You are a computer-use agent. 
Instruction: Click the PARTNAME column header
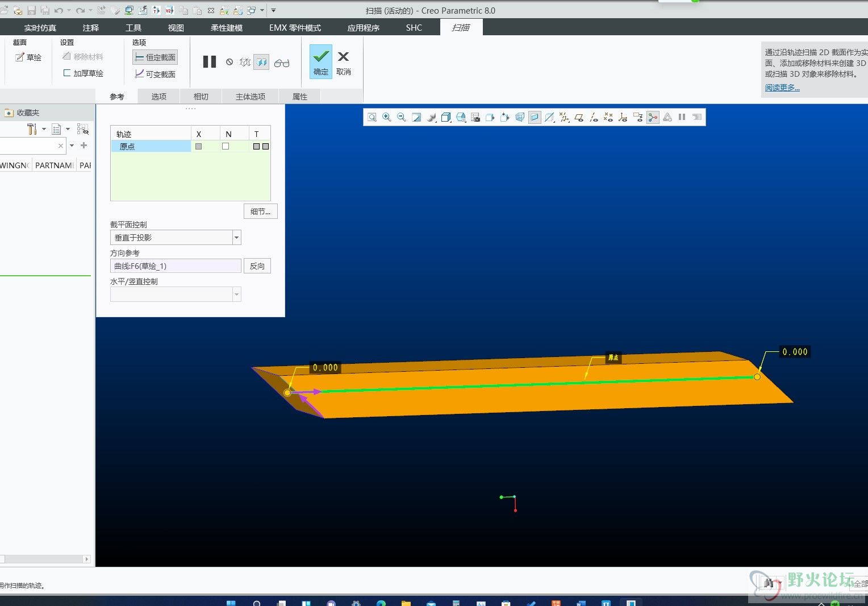(54, 165)
